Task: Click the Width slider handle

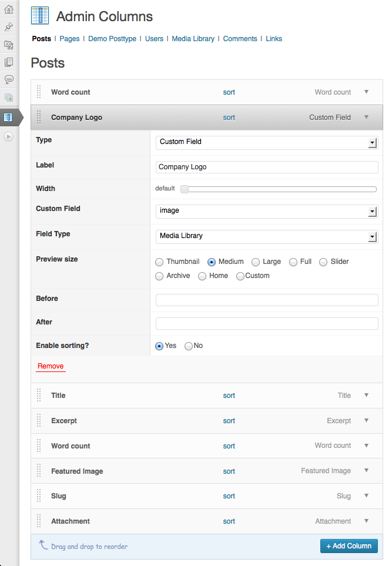Action: click(x=185, y=189)
